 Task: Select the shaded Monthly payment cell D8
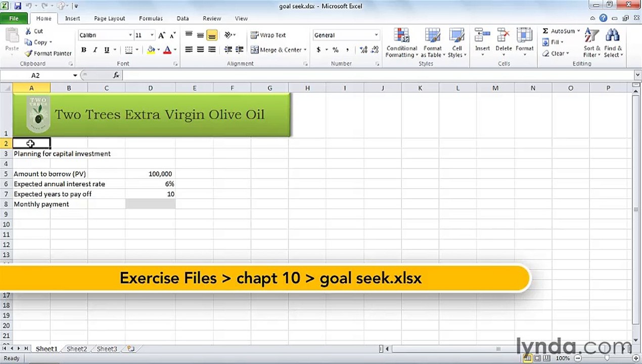[x=150, y=204]
